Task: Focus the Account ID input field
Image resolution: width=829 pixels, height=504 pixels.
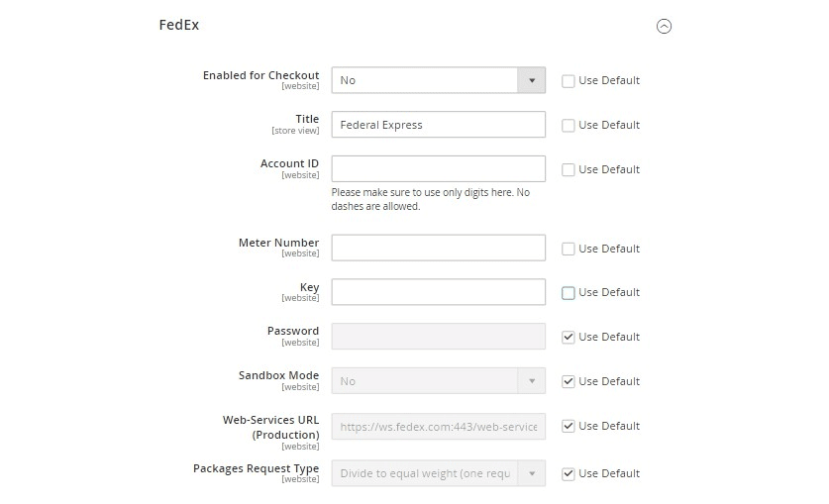Action: point(439,169)
